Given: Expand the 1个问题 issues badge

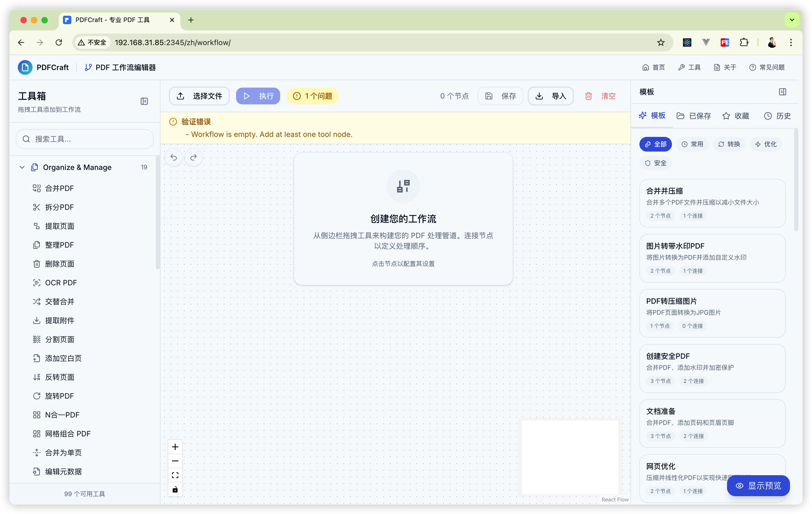Looking at the screenshot, I should (312, 96).
